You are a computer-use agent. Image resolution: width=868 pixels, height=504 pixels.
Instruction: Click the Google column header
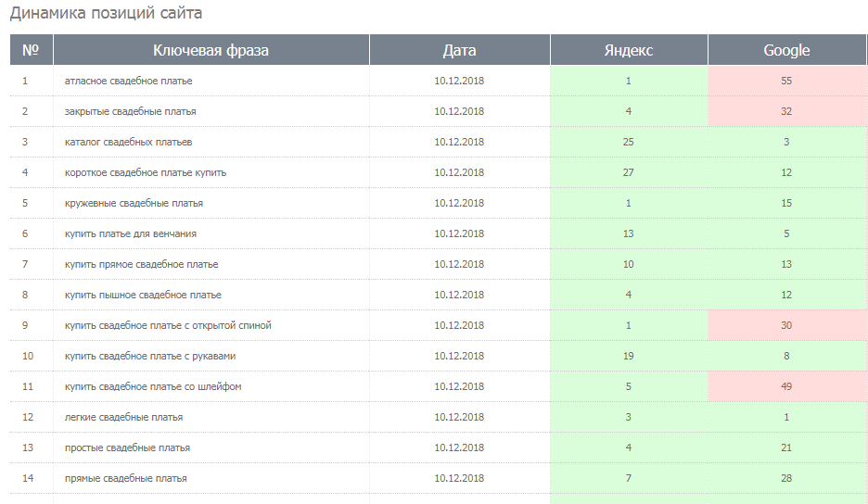point(786,50)
